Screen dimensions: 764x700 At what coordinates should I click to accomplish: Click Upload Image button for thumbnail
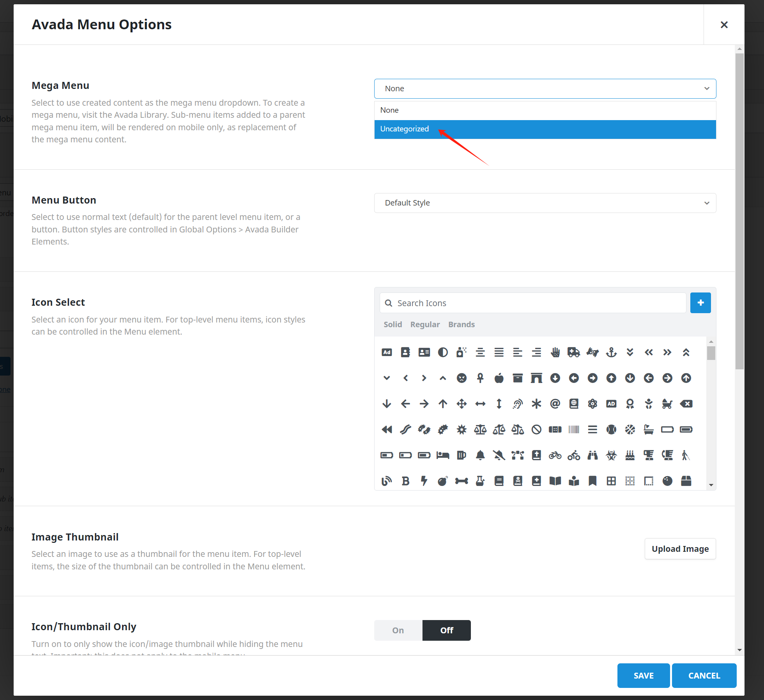point(680,549)
